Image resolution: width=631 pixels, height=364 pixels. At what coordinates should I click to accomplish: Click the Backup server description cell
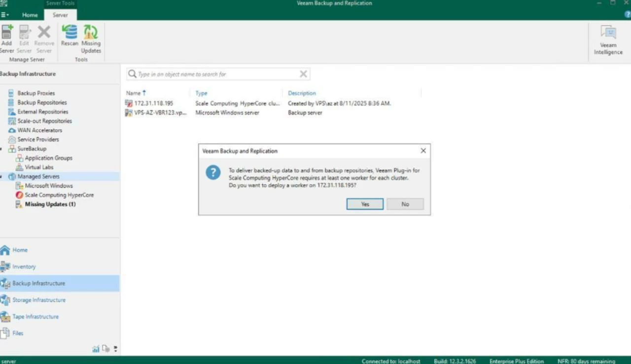[305, 113]
